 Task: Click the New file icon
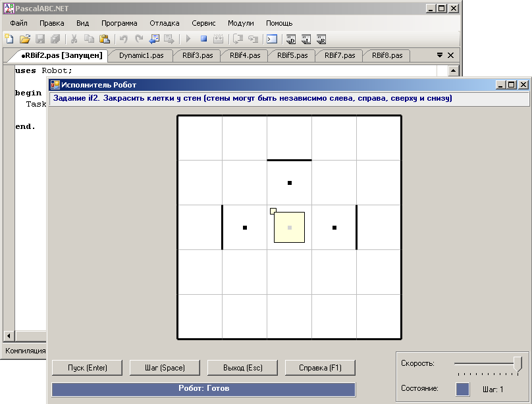(9, 39)
